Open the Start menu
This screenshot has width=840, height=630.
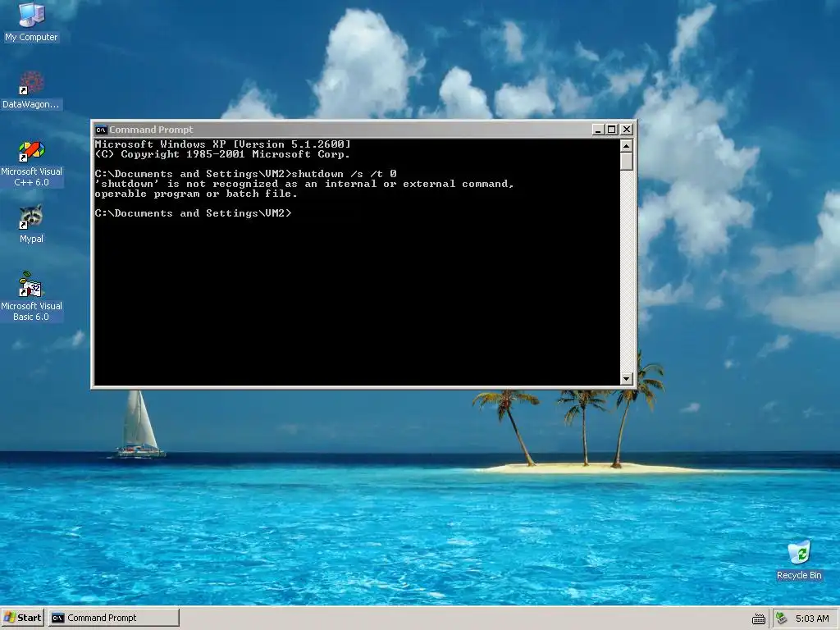[22, 618]
